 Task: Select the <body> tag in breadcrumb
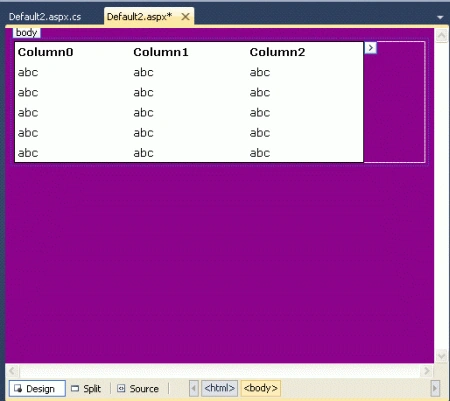pos(261,388)
